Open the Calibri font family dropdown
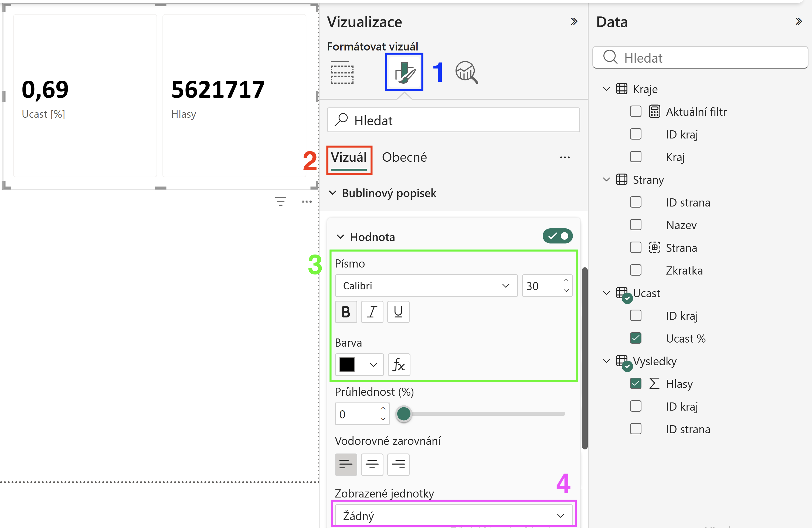Screen dimensions: 812x528 (x=426, y=286)
